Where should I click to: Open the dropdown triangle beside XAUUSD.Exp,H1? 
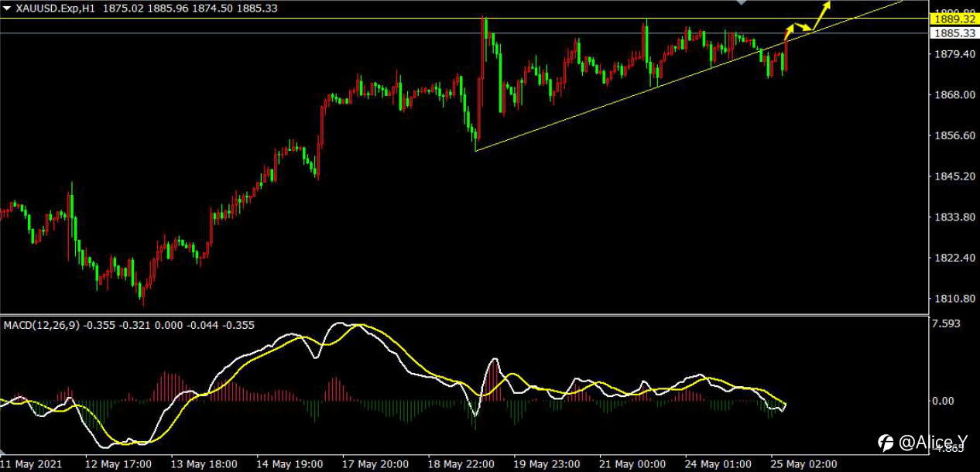(x=7, y=9)
